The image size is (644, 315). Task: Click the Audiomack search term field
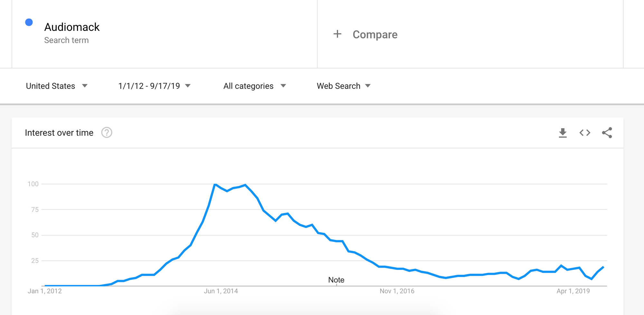pyautogui.click(x=72, y=27)
